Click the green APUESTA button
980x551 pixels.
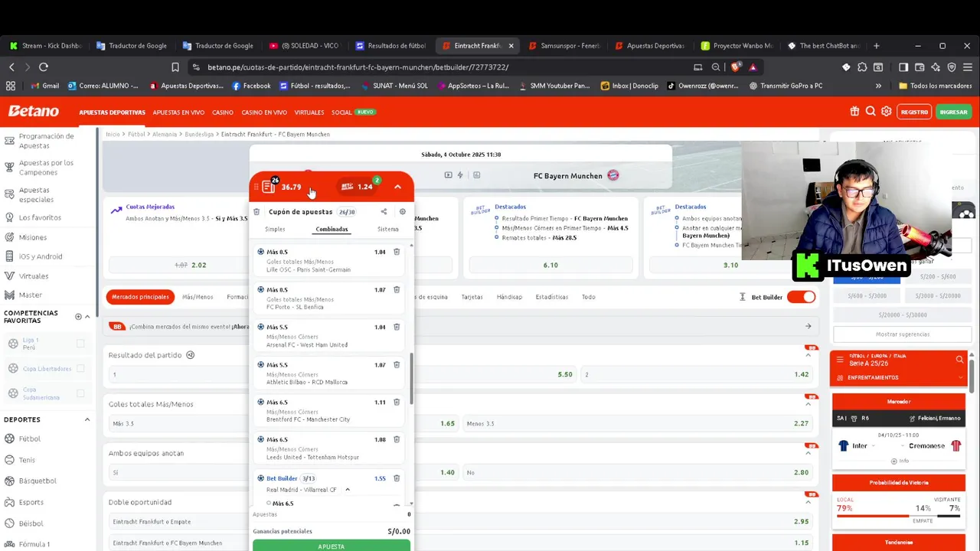[x=332, y=546]
